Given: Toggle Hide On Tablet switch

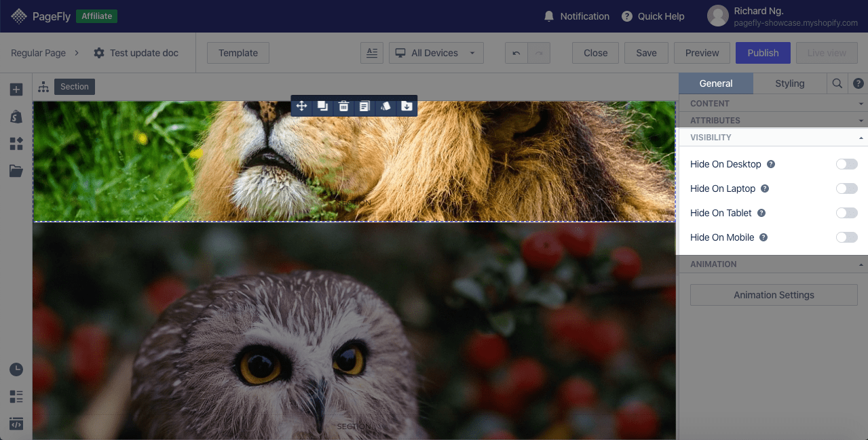Looking at the screenshot, I should coord(846,213).
